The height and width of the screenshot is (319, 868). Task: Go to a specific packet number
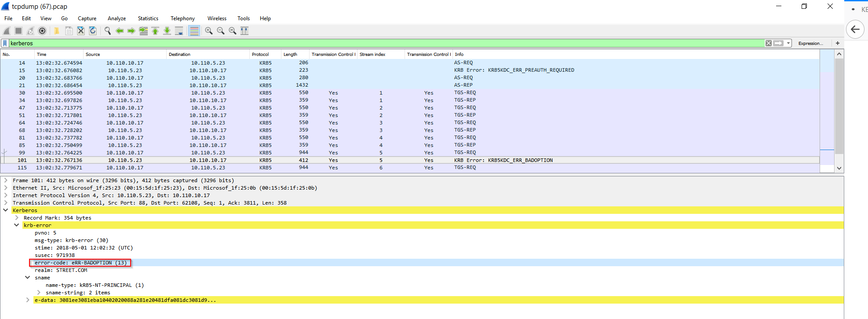coord(143,31)
